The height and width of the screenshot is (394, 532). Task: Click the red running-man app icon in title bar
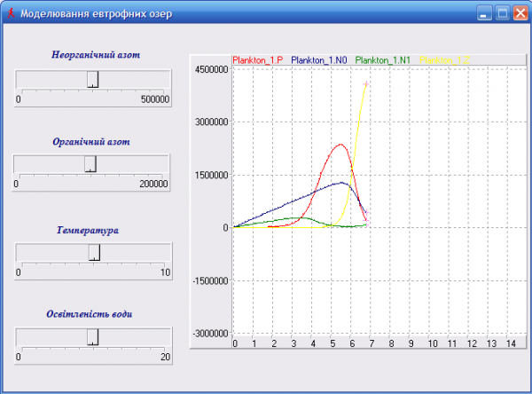pyautogui.click(x=12, y=13)
